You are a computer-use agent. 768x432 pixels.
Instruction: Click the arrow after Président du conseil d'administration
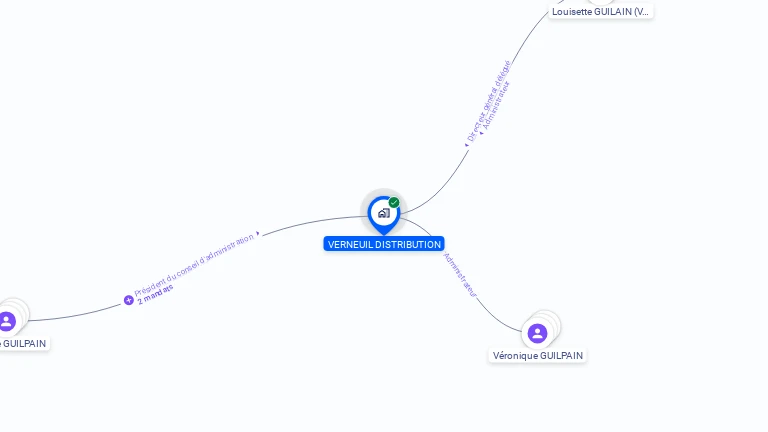click(258, 233)
